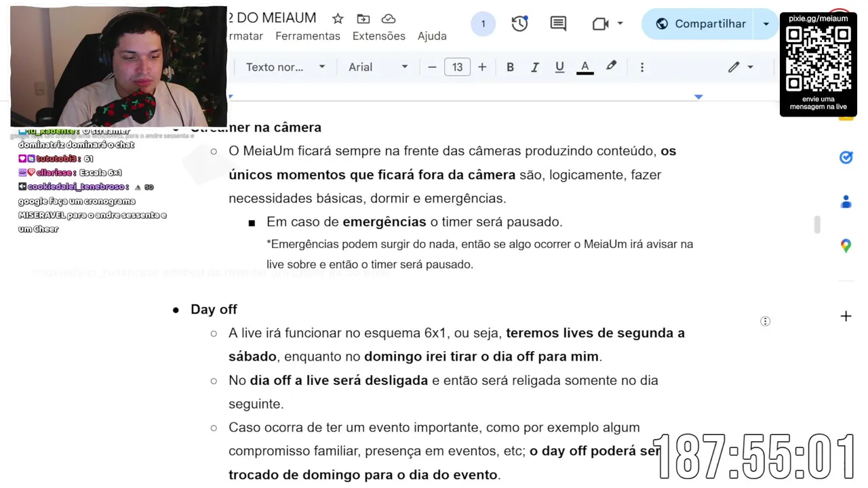Increase font size with plus button

pyautogui.click(x=482, y=67)
